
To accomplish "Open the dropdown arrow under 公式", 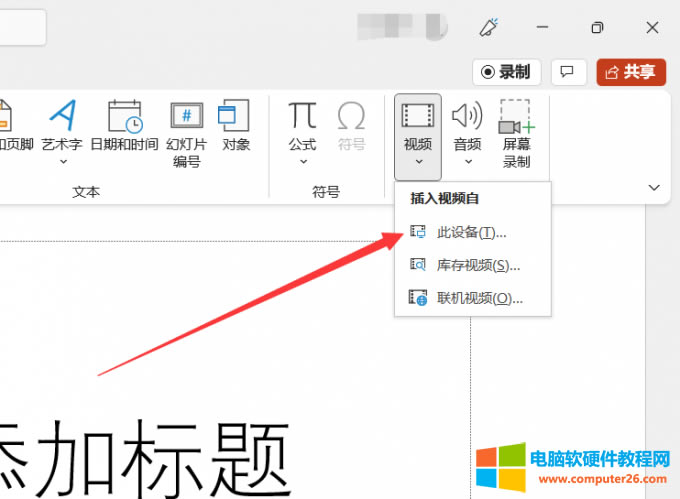I will 302,161.
